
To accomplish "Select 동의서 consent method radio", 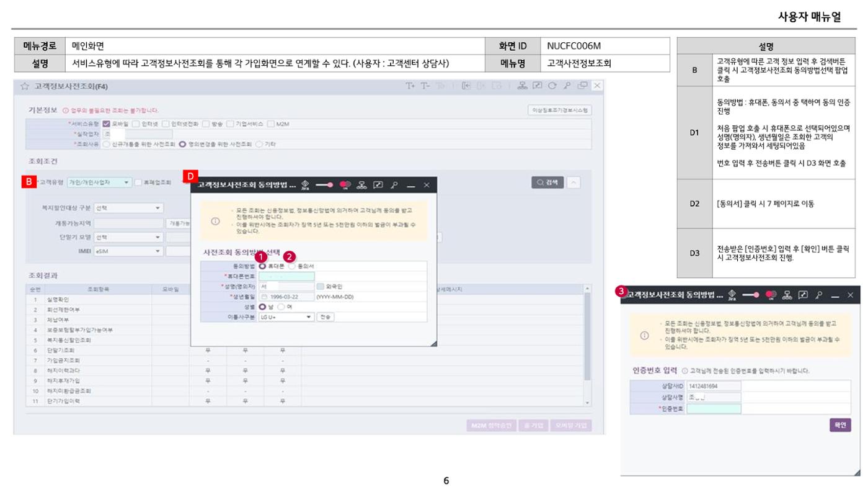I will pyautogui.click(x=292, y=266).
